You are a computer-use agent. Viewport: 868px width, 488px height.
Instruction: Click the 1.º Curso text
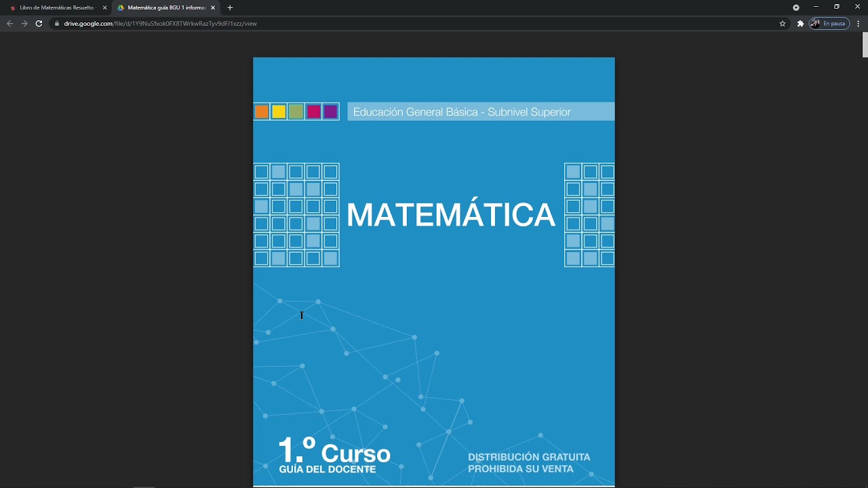(x=334, y=451)
